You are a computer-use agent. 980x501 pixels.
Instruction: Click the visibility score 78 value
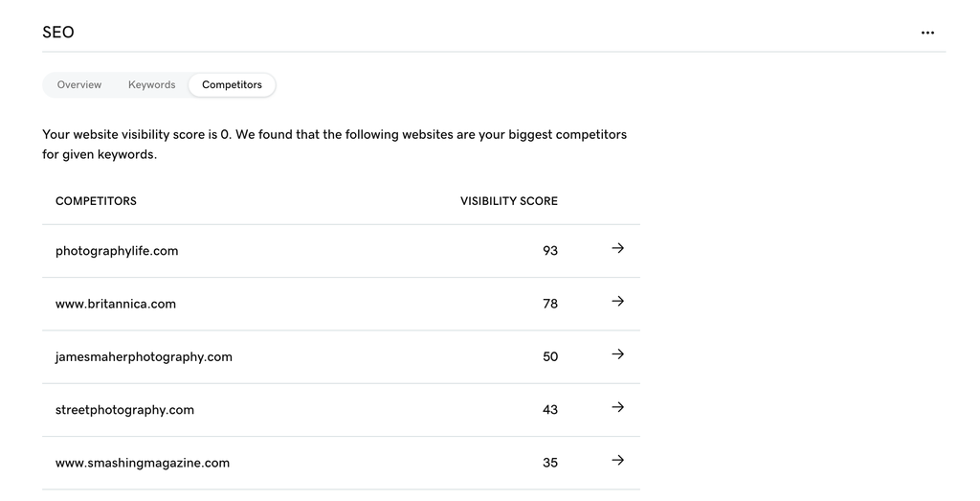click(549, 304)
